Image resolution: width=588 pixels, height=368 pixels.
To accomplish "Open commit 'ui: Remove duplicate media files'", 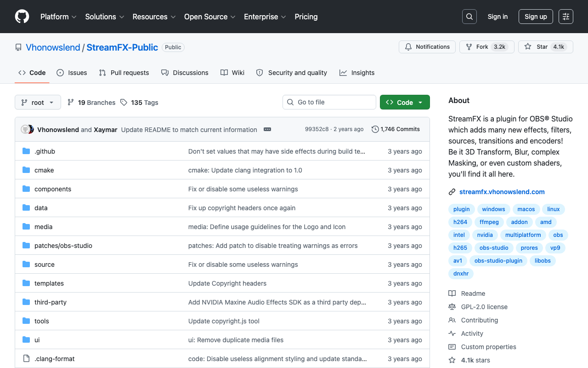I will (x=236, y=340).
